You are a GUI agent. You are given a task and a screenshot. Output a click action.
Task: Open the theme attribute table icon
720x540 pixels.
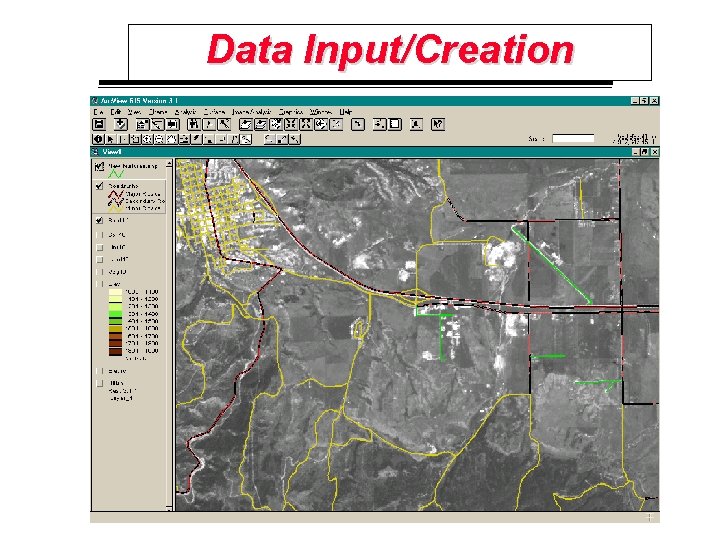[x=173, y=124]
